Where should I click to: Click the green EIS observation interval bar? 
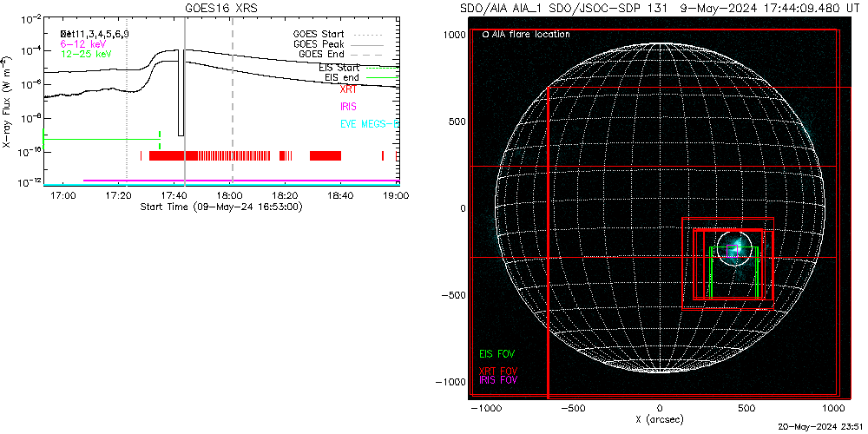pyautogui.click(x=102, y=140)
